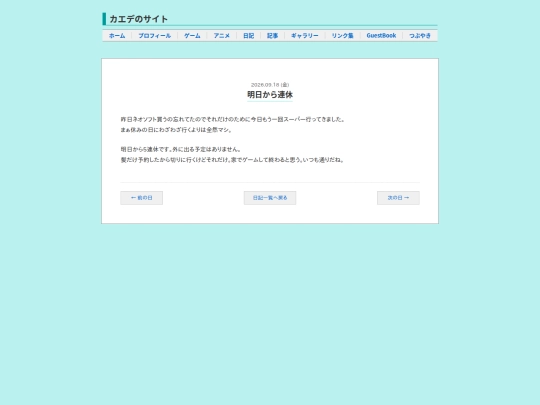The width and height of the screenshot is (540, 405).
Task: Open the 日記 menu item
Action: [248, 36]
